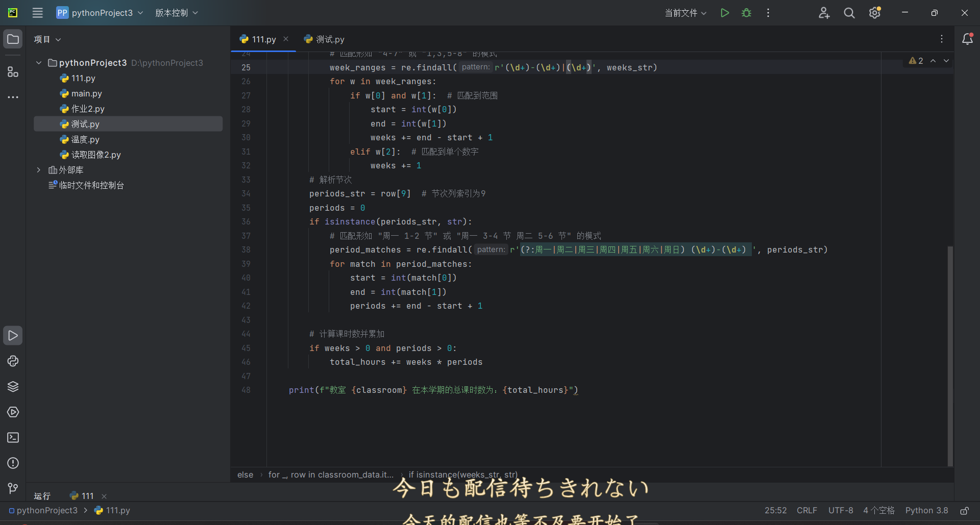Click pythonProject3 in navigation breadcrumb
980x525 pixels.
point(43,511)
